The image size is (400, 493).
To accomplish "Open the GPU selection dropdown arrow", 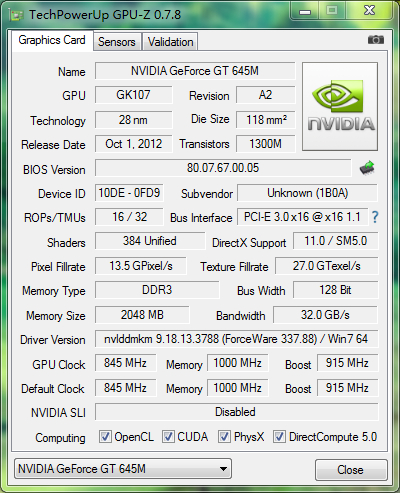I will [223, 469].
